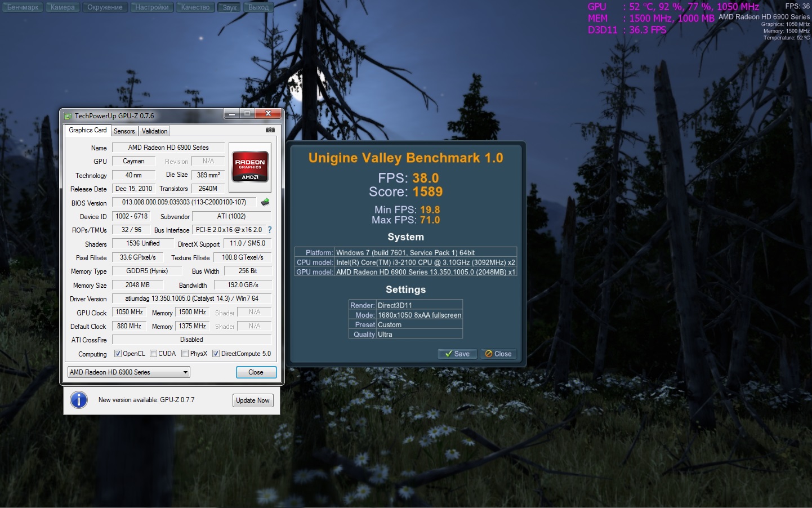Click the Выход menu button
Screen dimensions: 812x508
pos(258,7)
